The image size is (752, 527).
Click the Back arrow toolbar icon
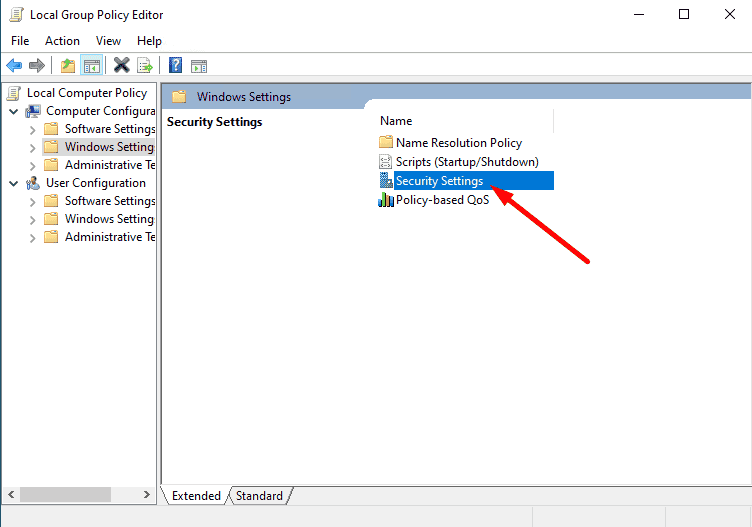(x=14, y=65)
